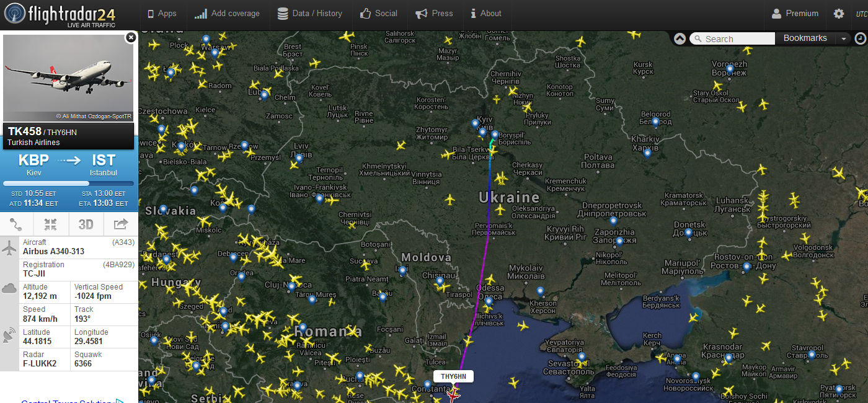Click the playback clock icon beside Bookmarks

pos(861,38)
